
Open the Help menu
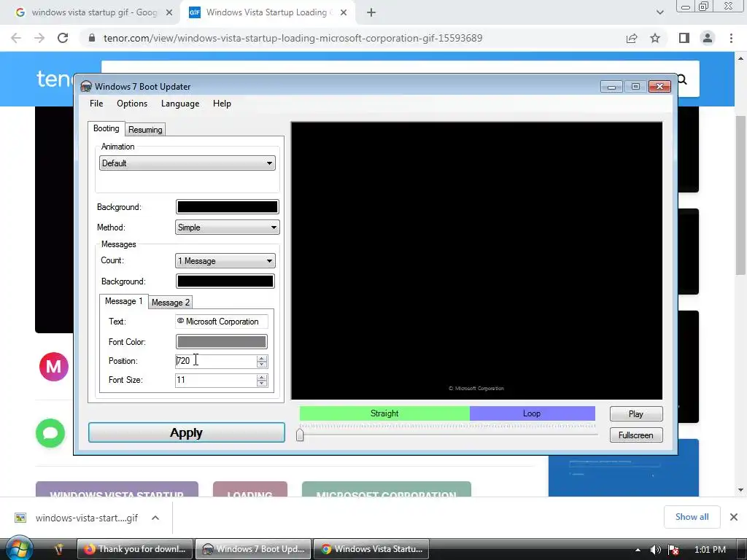222,104
